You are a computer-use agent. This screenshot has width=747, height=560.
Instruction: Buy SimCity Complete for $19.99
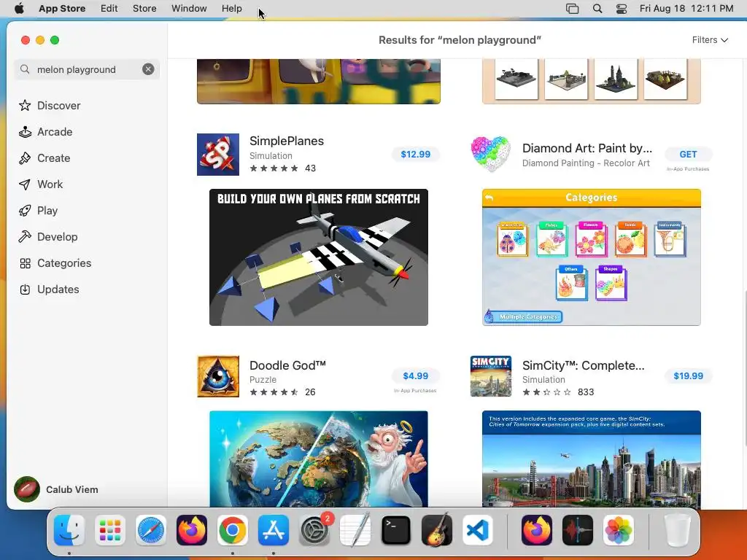click(x=688, y=376)
